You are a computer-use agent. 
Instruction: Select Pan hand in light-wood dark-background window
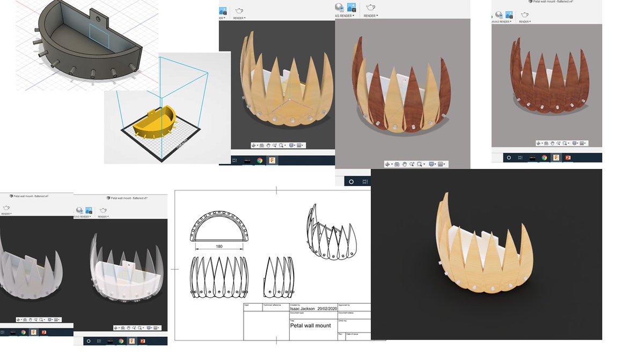[268, 145]
